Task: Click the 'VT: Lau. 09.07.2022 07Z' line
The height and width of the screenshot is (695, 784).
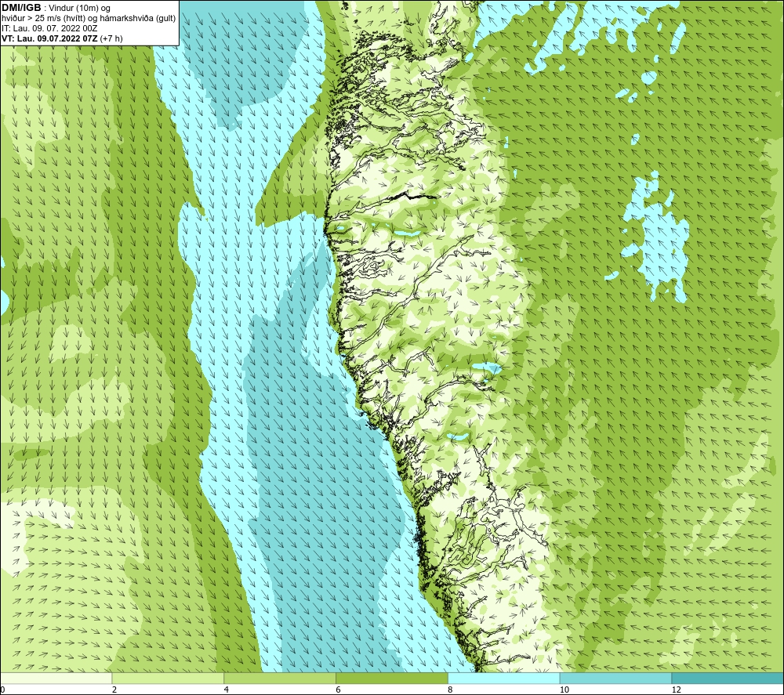Action: [62, 38]
